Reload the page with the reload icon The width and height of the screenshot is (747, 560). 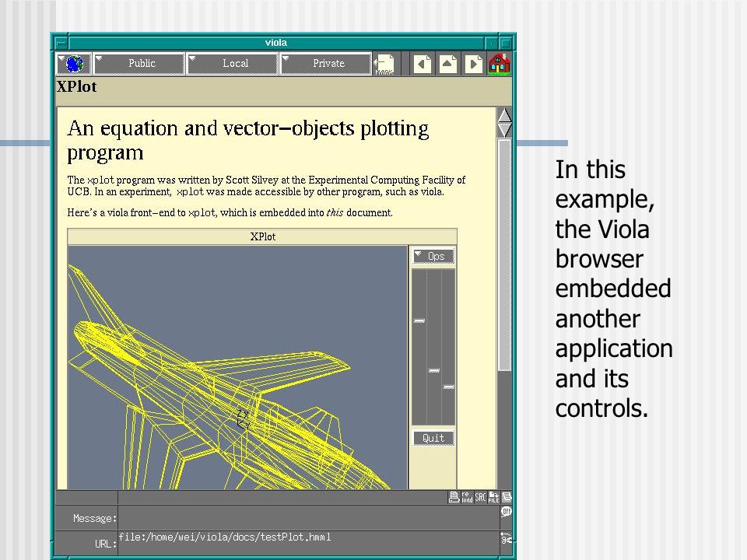(467, 497)
